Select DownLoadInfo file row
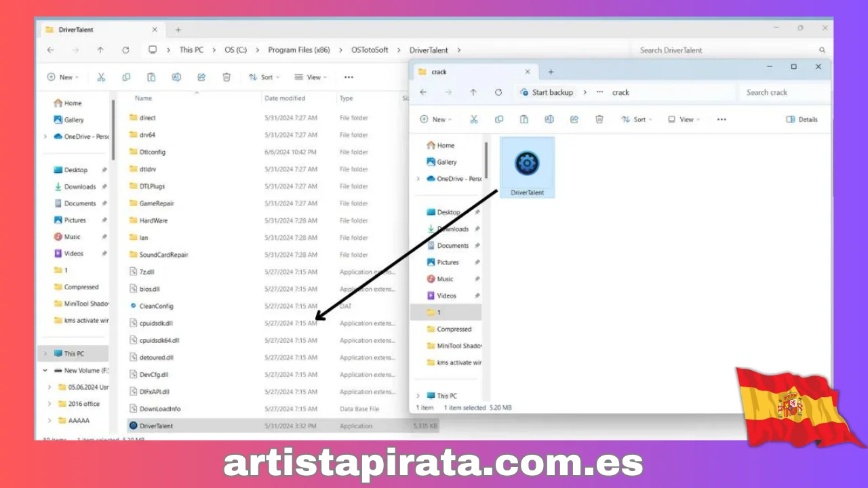Viewport: 868px width, 488px height. (x=268, y=409)
